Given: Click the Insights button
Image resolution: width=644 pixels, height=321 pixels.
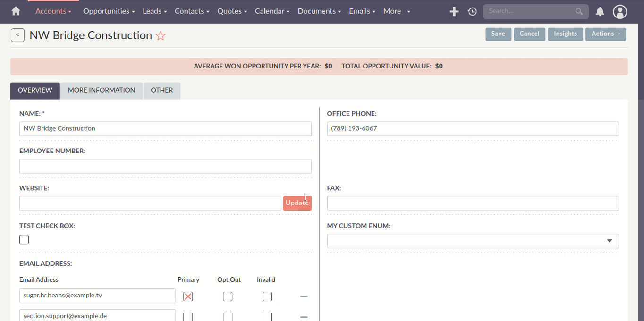Looking at the screenshot, I should pyautogui.click(x=565, y=34).
